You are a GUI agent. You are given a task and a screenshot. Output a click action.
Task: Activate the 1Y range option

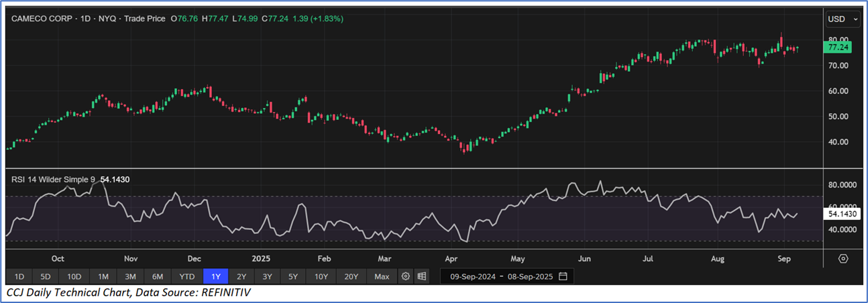pos(216,276)
